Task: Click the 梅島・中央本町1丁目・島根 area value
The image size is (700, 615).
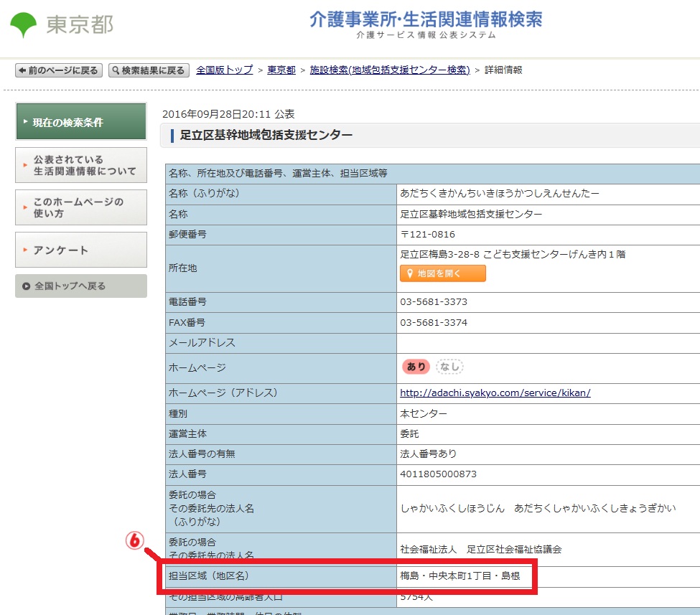Action: (459, 576)
